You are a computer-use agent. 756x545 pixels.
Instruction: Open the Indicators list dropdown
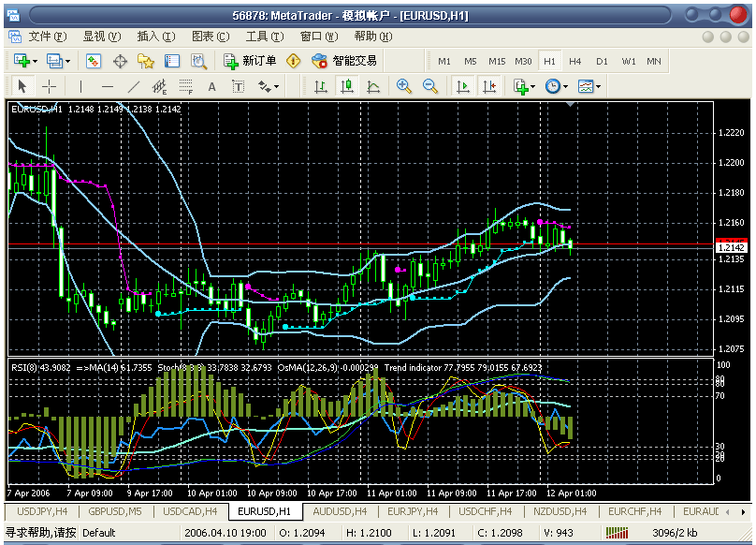523,86
